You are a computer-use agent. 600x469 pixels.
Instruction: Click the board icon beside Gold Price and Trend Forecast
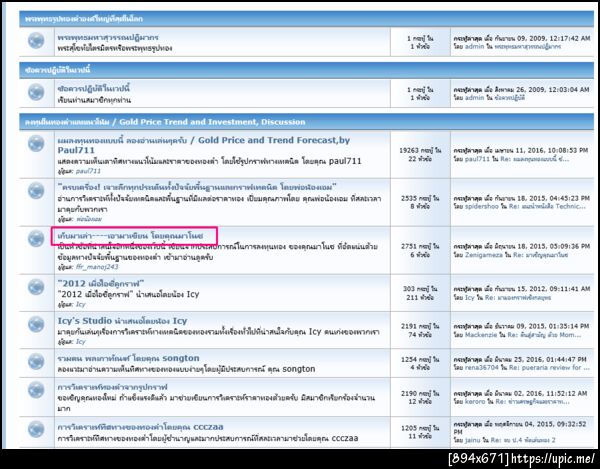36,144
